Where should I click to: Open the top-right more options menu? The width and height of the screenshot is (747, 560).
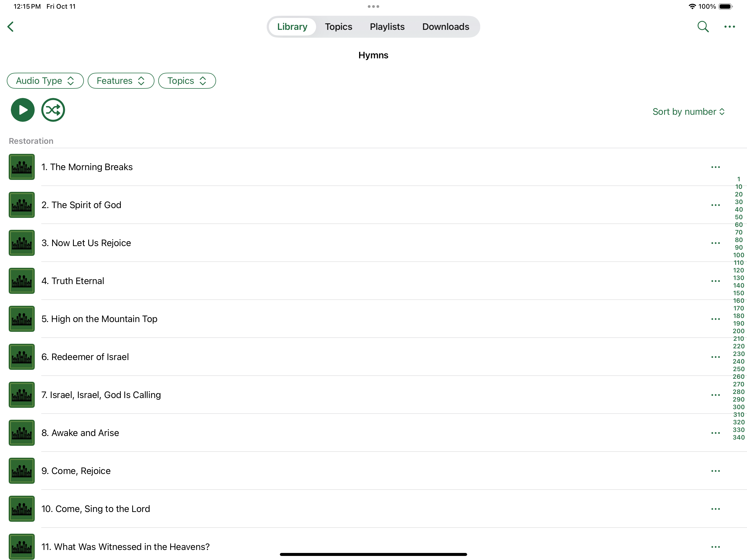(x=729, y=27)
